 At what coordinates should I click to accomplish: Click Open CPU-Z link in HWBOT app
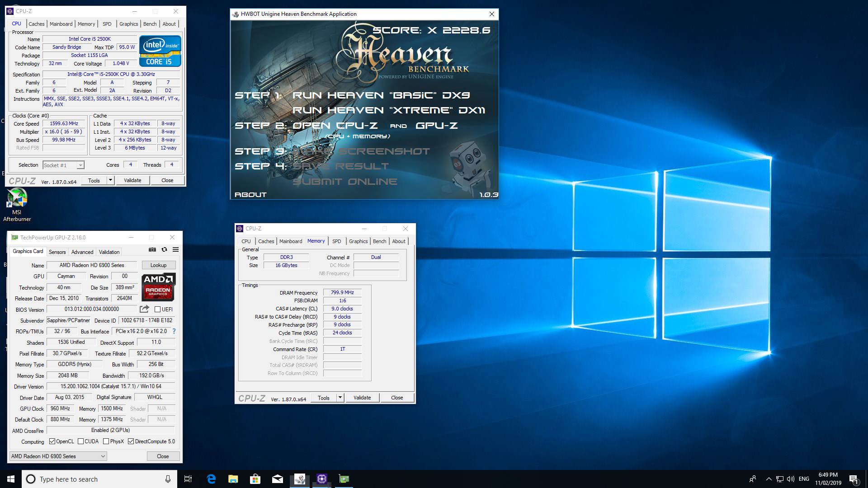tap(335, 126)
